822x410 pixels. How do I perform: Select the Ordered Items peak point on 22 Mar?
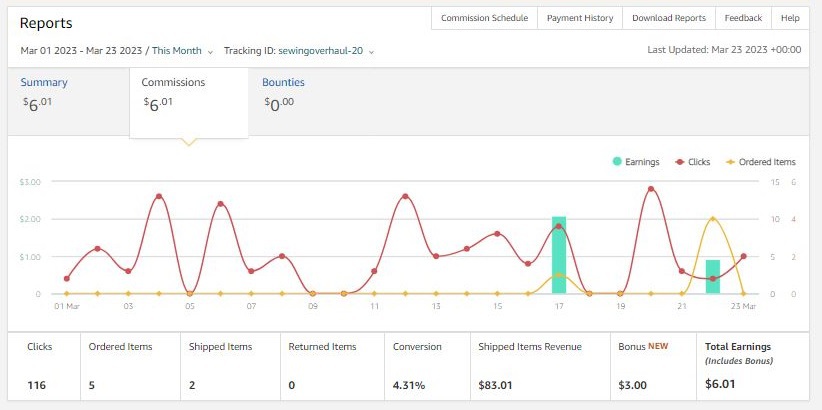coord(712,219)
